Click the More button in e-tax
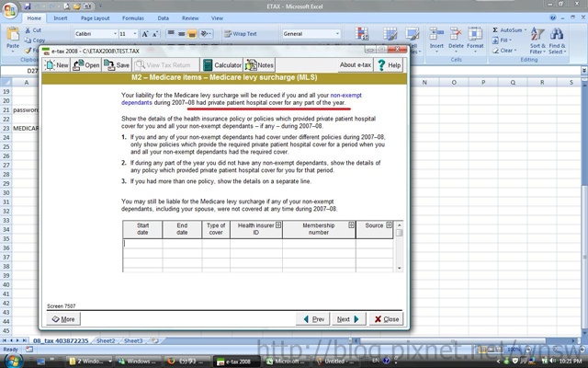 point(63,319)
